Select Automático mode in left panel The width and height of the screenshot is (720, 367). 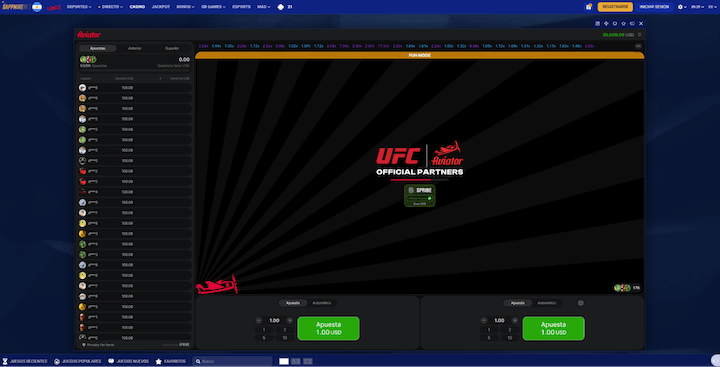pos(321,303)
